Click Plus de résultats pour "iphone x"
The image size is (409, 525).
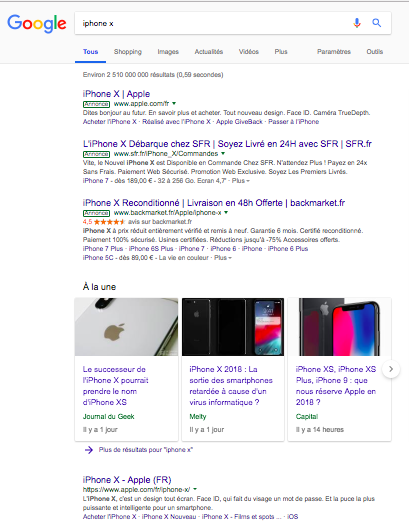[146, 450]
